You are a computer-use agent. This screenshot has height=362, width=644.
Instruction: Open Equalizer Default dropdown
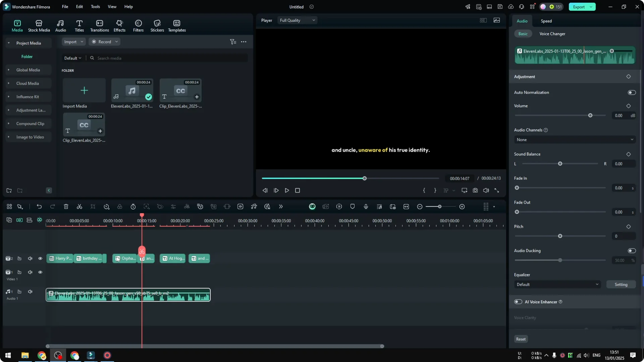557,285
